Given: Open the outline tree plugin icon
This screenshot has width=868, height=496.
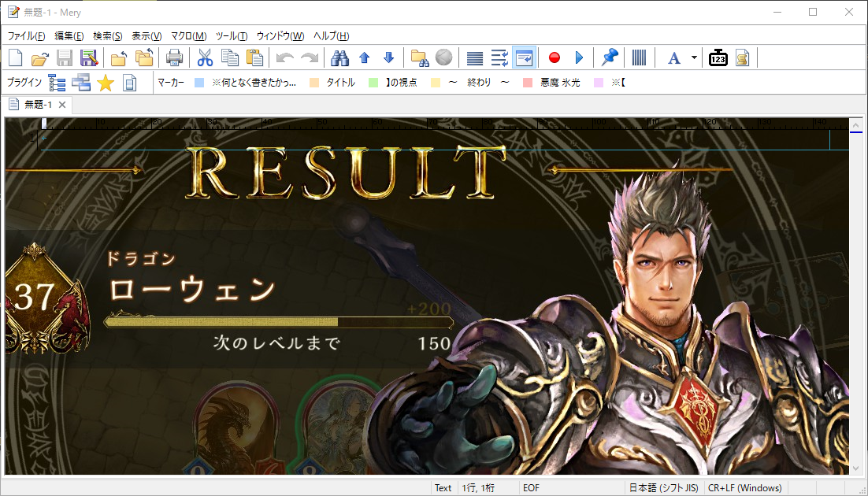Looking at the screenshot, I should click(x=57, y=83).
